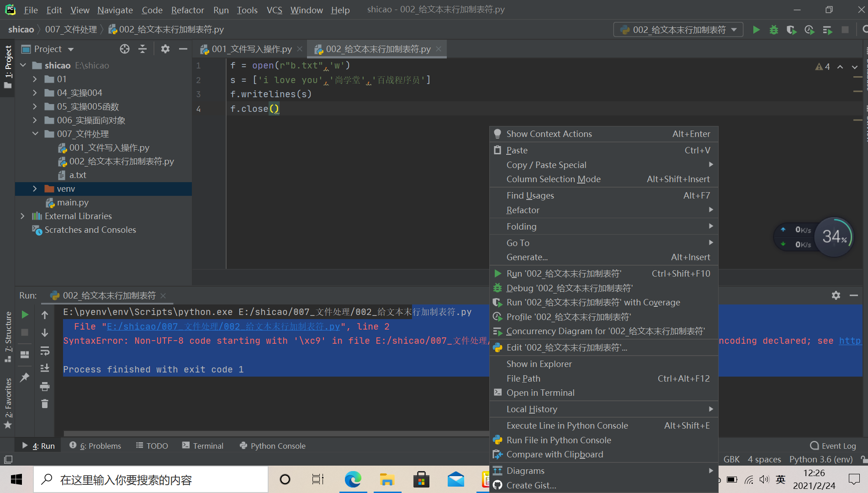The height and width of the screenshot is (493, 868).
Task: Open the Event Log
Action: tap(833, 446)
